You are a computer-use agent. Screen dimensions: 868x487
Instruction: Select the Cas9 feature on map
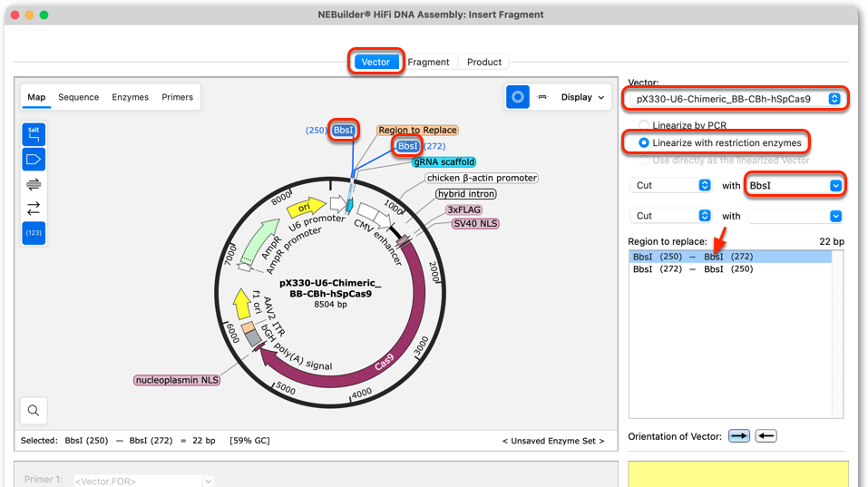point(383,362)
